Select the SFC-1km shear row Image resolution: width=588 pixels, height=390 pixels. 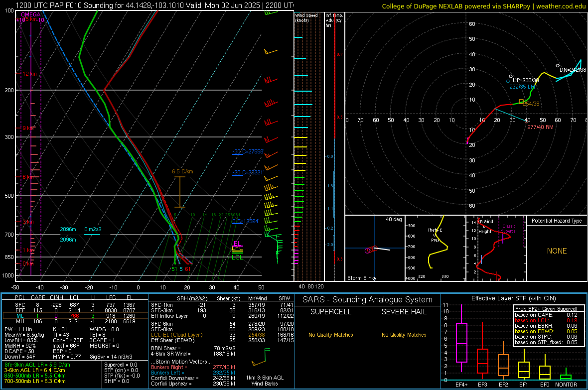coord(222,305)
